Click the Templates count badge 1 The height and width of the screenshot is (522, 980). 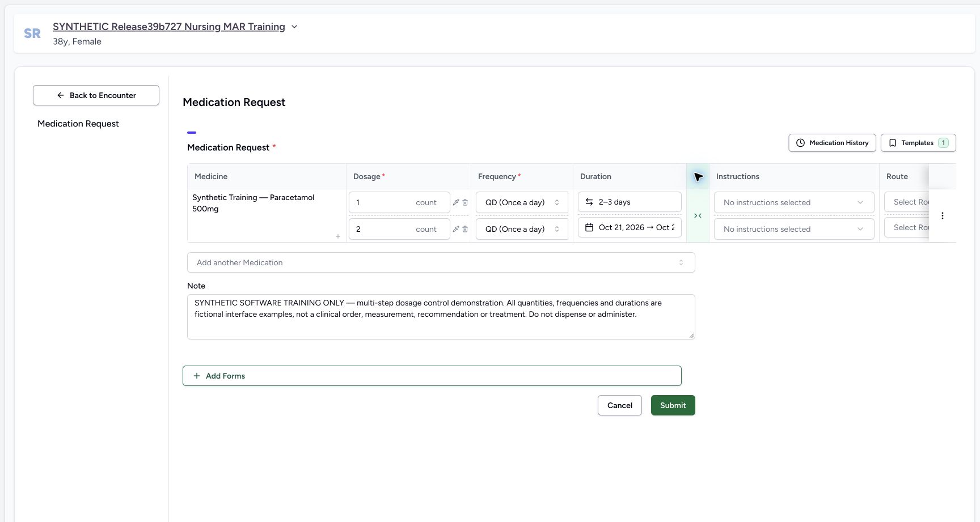[943, 143]
